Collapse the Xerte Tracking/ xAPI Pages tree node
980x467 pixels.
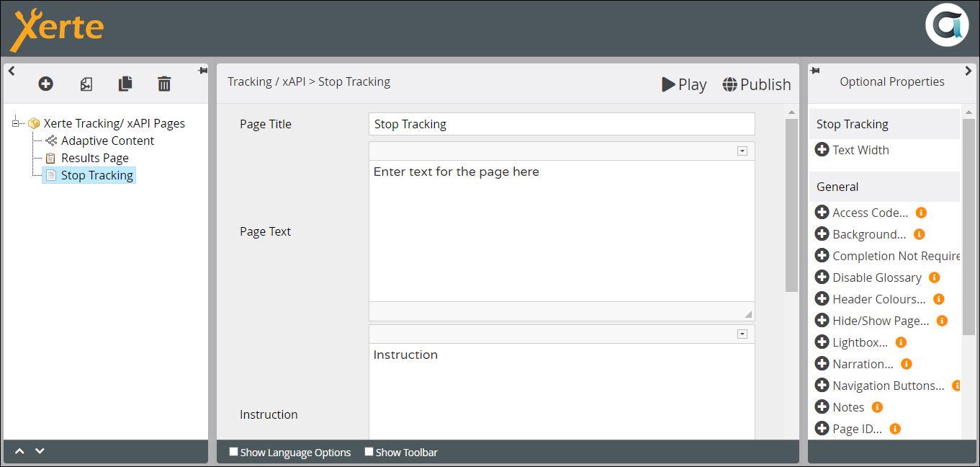pyautogui.click(x=16, y=123)
